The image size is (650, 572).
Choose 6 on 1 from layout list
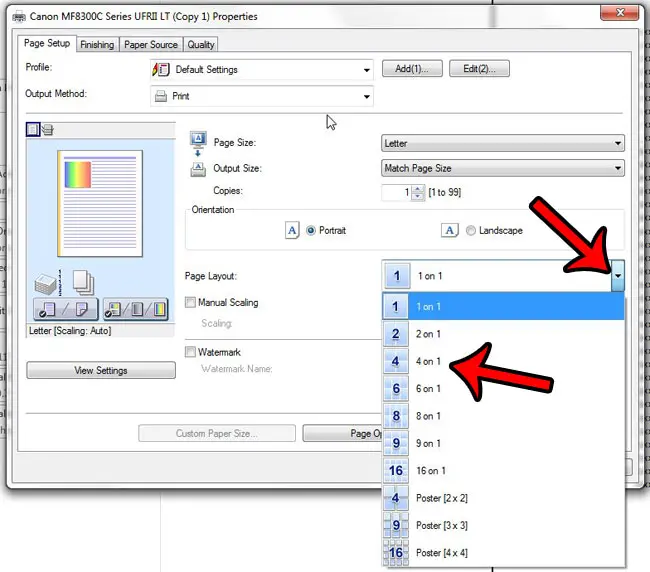pos(503,389)
